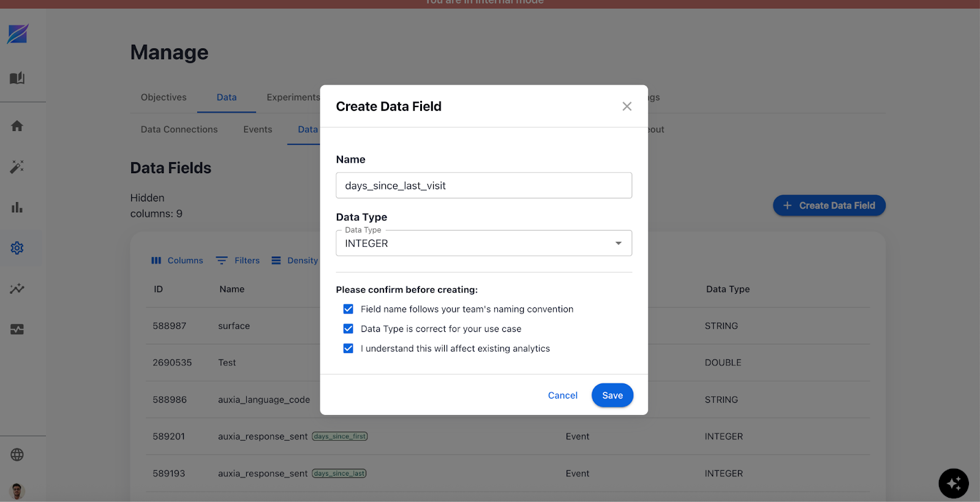Open user profile avatar
The width and height of the screenshot is (980, 502).
click(x=17, y=491)
